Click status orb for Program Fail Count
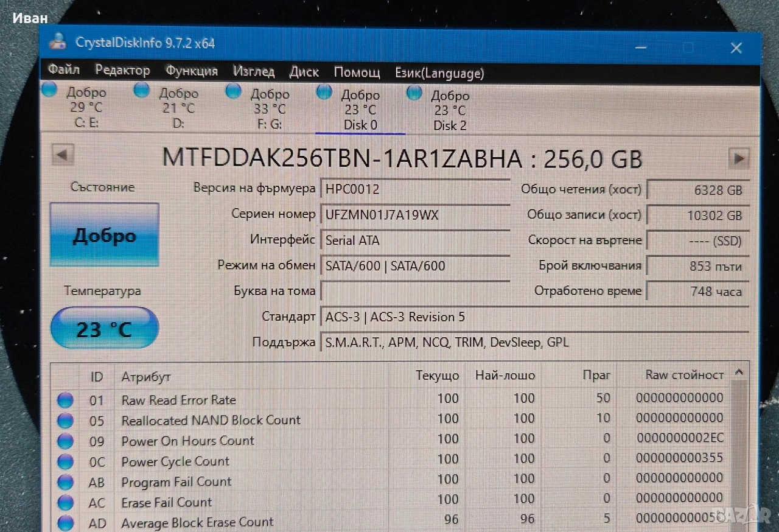 point(65,483)
